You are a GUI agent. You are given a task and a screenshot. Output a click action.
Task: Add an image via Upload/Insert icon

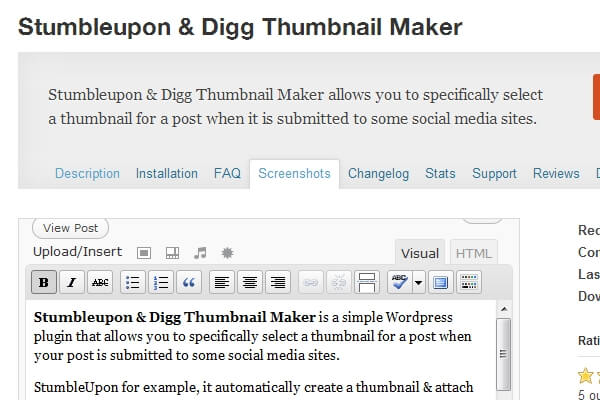coord(144,253)
